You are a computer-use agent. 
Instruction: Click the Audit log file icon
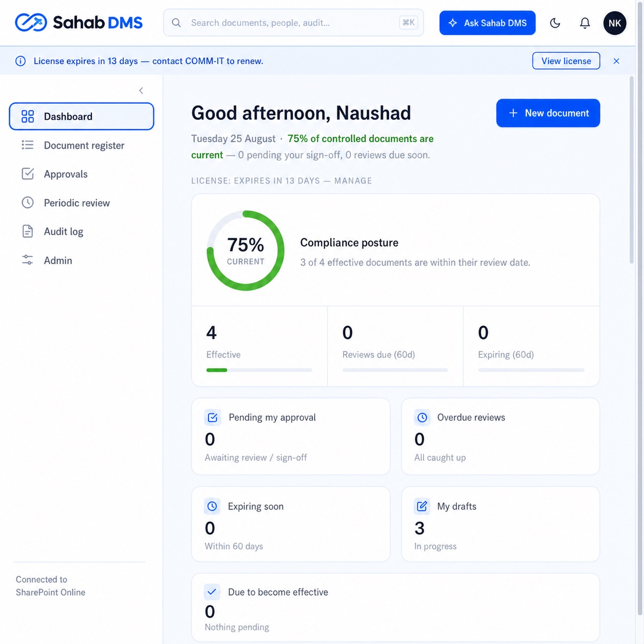28,231
